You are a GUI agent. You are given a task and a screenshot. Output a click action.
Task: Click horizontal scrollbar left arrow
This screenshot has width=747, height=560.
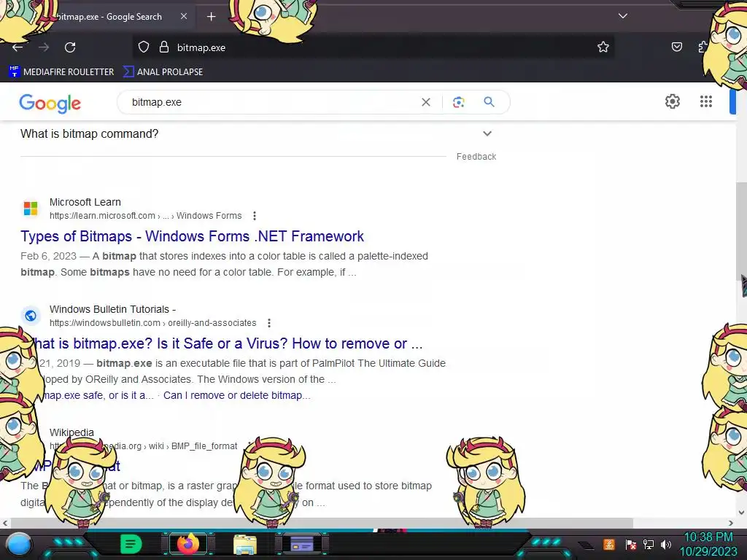(5, 523)
